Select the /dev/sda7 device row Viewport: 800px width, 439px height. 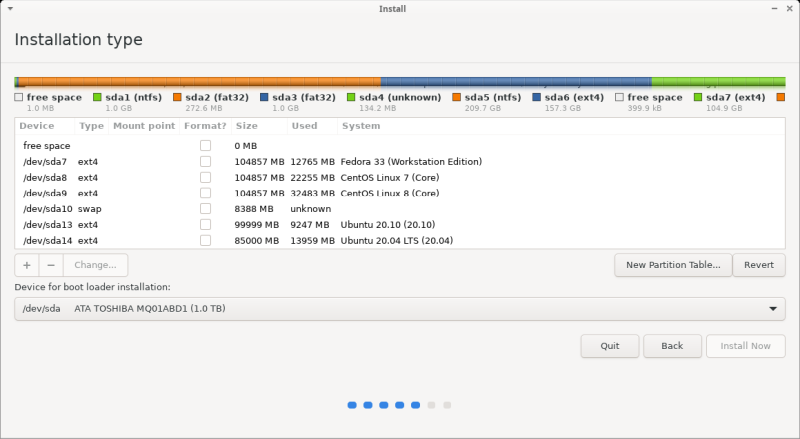click(399, 161)
